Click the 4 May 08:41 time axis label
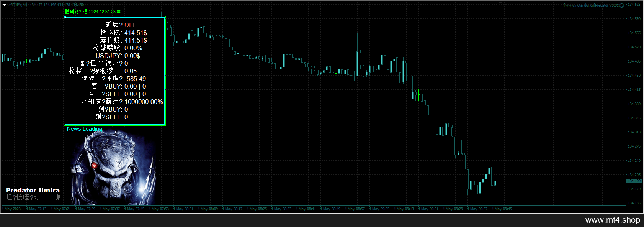Image resolution: width=644 pixels, height=227 pixels. (306, 209)
